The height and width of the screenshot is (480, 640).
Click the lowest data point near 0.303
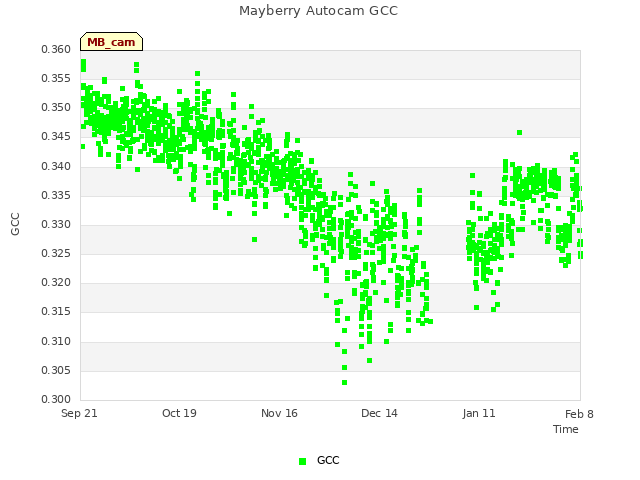[344, 382]
